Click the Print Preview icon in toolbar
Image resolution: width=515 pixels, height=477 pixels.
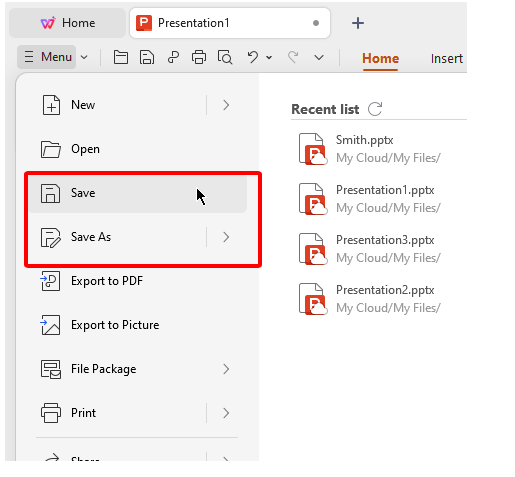point(225,57)
